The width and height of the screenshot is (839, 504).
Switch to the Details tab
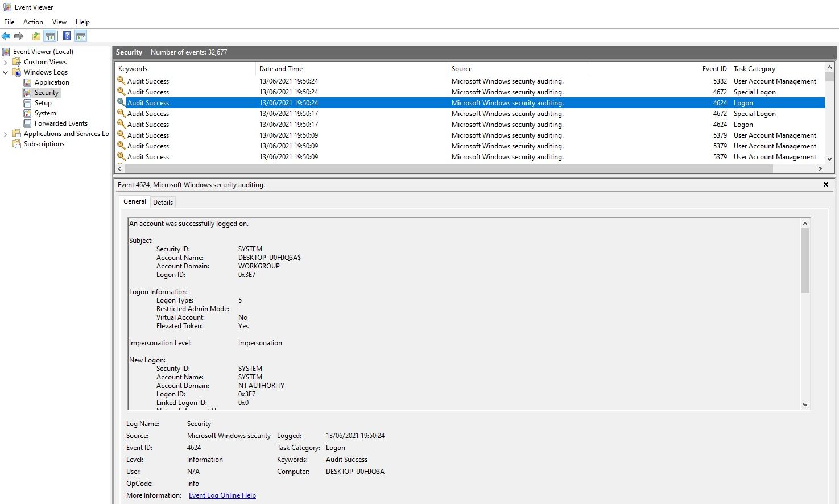click(x=163, y=203)
